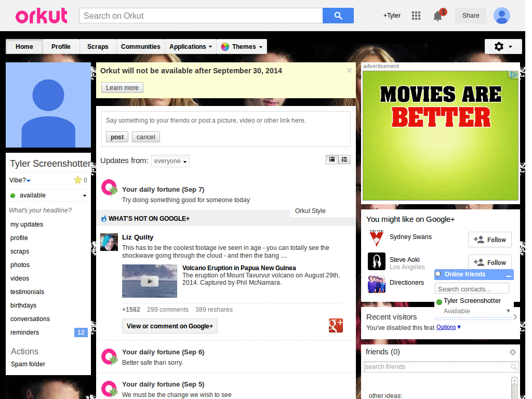The width and height of the screenshot is (532, 399).
Task: Click the 299 comments text
Action: 168,310
